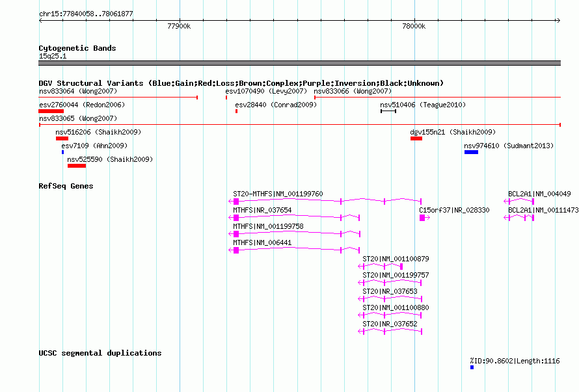The height and width of the screenshot is (392, 579).
Task: Open variant nsv833066 (Wong2007) label
Action: tap(353, 91)
